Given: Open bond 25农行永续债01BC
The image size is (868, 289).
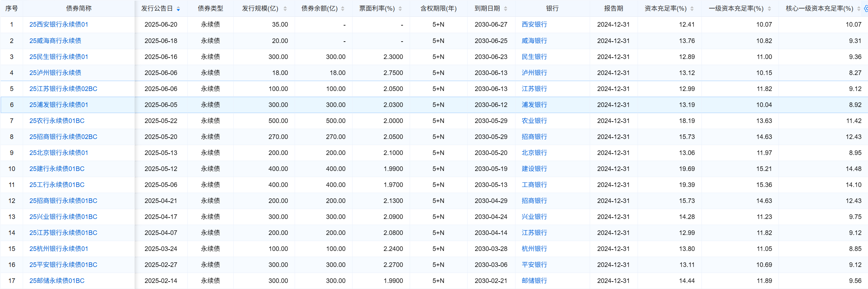Looking at the screenshot, I should point(57,121).
